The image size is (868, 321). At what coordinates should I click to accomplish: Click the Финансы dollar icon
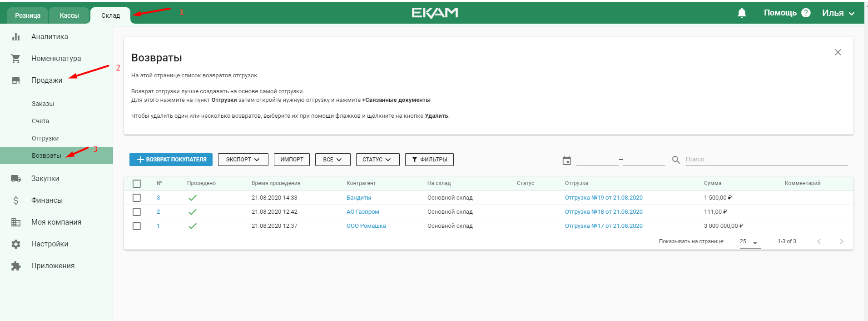16,201
